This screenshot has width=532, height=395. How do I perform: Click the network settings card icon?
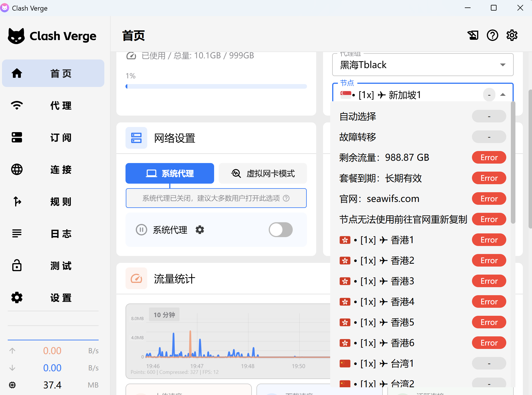pyautogui.click(x=136, y=138)
